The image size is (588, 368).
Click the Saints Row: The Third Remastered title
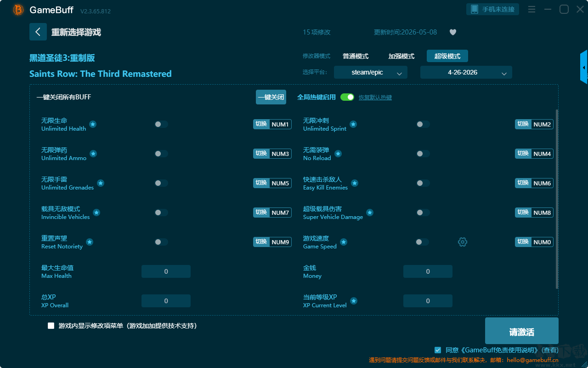click(101, 74)
